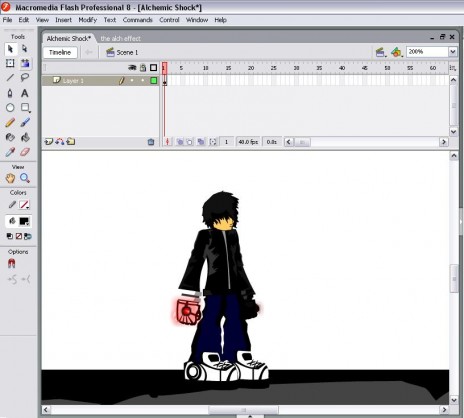Select the Lasso tool

click(x=25, y=78)
